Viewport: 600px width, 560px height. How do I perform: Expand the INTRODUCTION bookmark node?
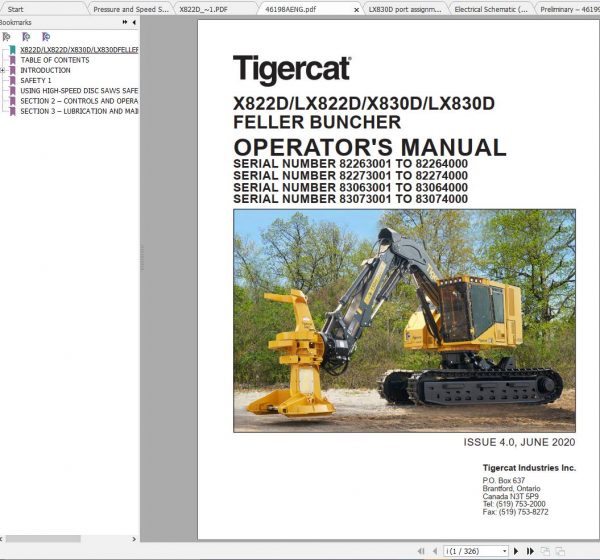tap(3, 70)
